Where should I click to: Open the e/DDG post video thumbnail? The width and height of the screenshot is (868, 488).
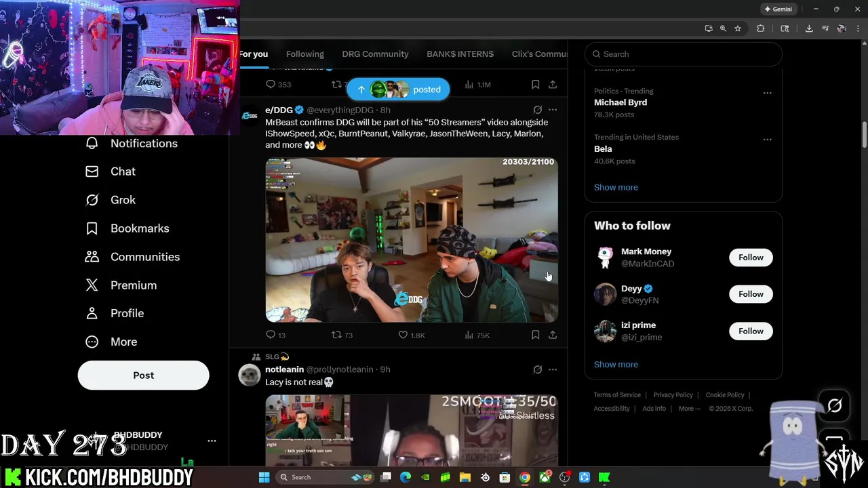click(412, 240)
